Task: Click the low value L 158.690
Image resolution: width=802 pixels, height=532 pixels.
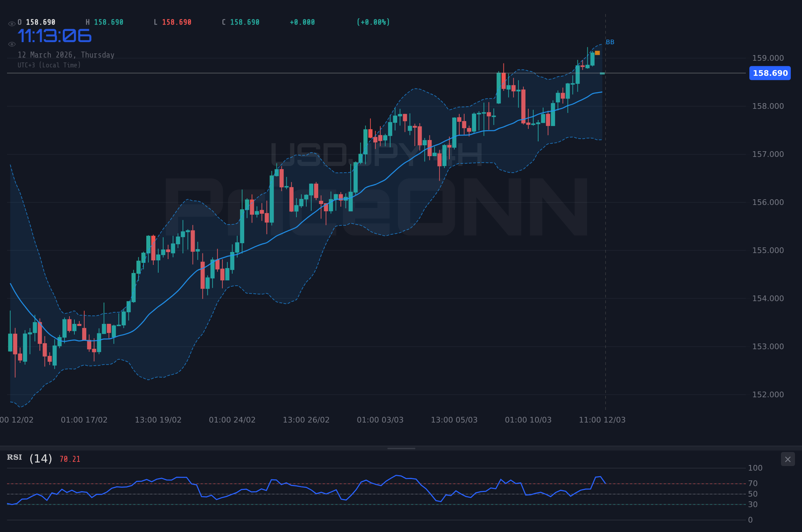Action: 173,22
